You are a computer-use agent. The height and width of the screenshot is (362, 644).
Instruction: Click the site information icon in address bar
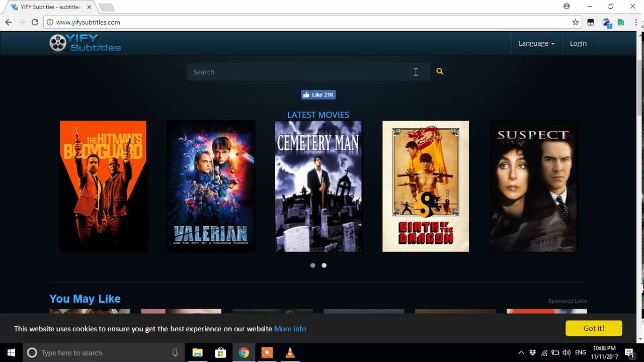(x=50, y=22)
